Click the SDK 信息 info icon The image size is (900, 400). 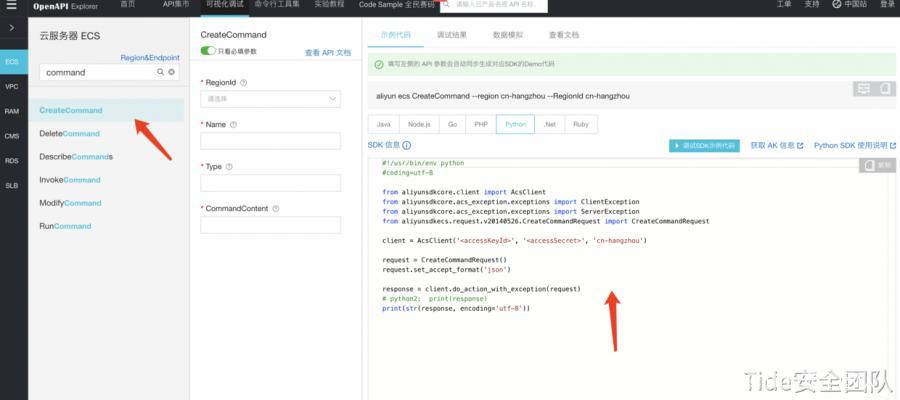click(x=406, y=146)
